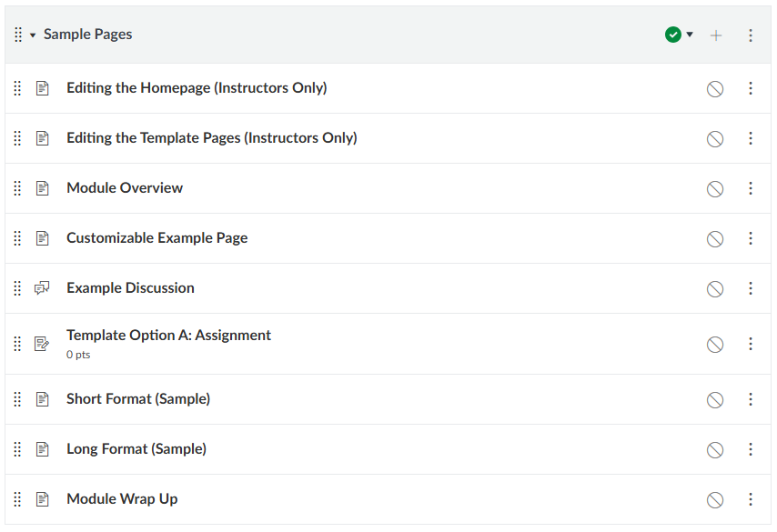Click the add item plus icon
Viewport: 777px width, 532px height.
coord(716,35)
